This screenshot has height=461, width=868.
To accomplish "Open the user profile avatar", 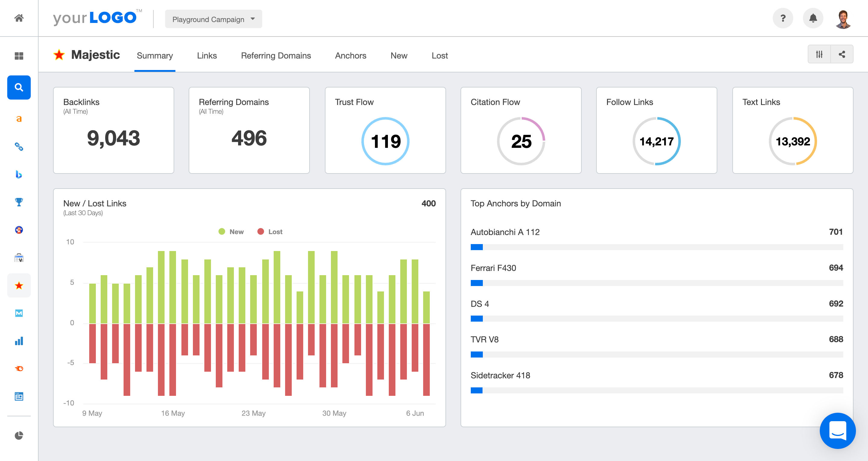I will (x=843, y=19).
